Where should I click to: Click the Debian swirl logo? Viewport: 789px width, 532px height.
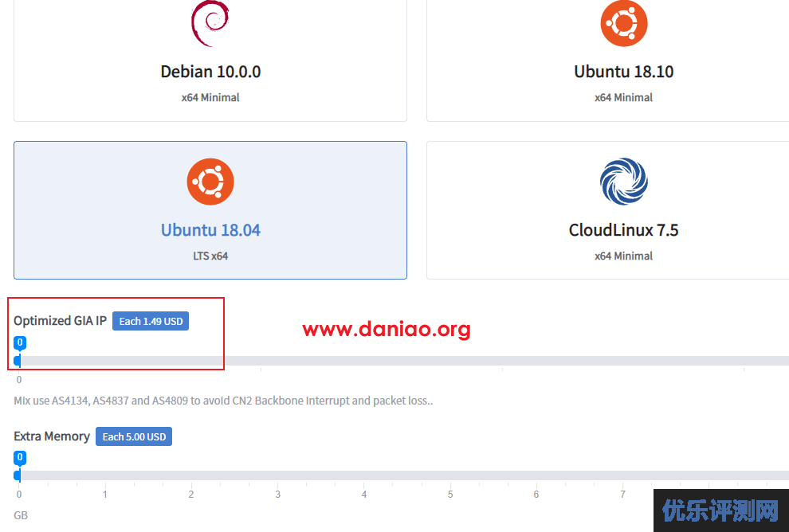click(x=210, y=23)
